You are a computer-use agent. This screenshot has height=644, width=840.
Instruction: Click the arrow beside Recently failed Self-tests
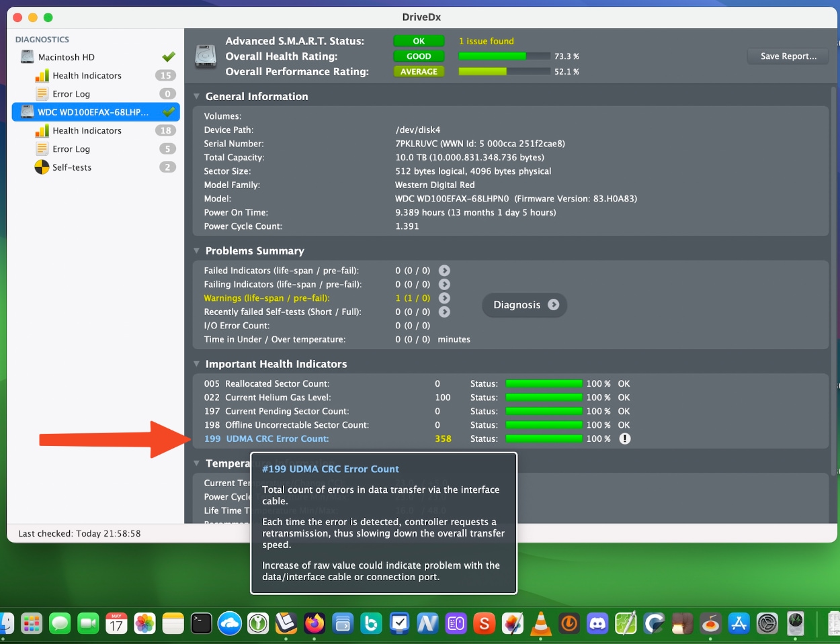[x=444, y=312]
